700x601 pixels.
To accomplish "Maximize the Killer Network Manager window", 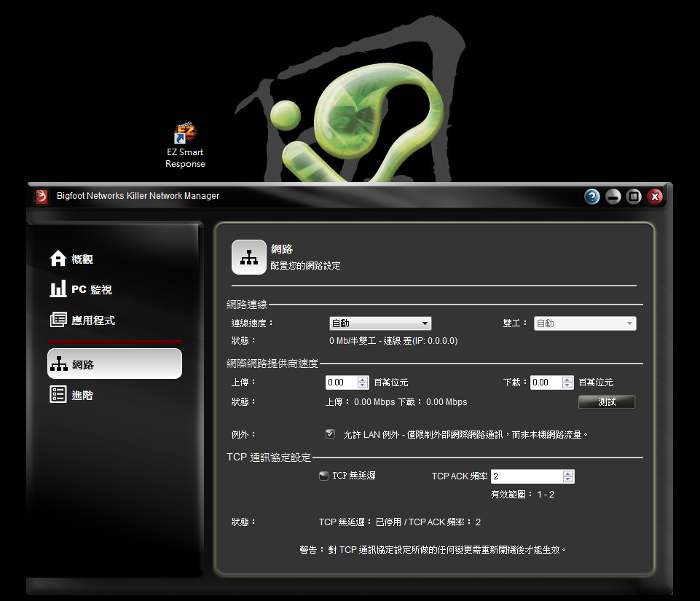I will (634, 197).
